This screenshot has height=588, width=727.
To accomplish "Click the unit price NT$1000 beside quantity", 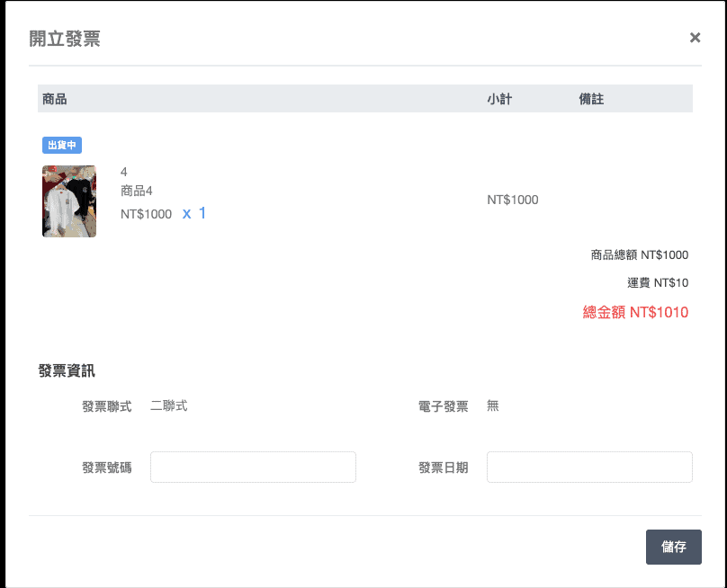I will [x=146, y=214].
